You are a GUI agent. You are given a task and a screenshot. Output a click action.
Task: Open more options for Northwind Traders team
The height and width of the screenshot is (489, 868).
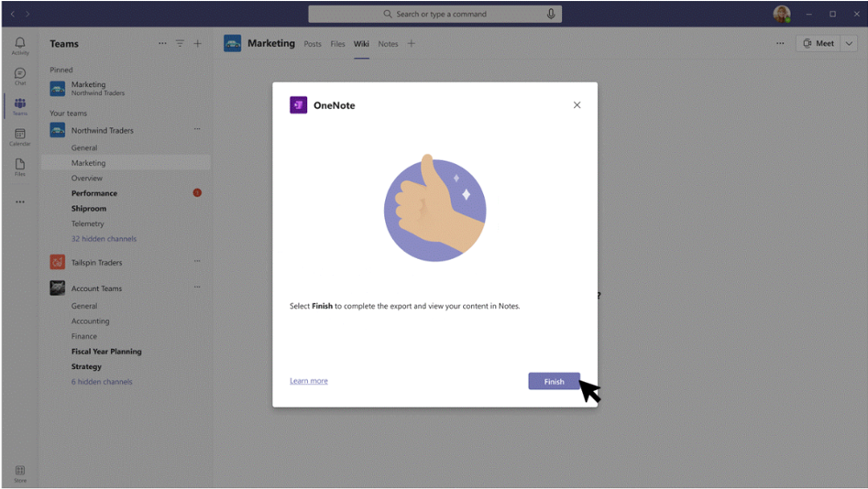(x=197, y=129)
